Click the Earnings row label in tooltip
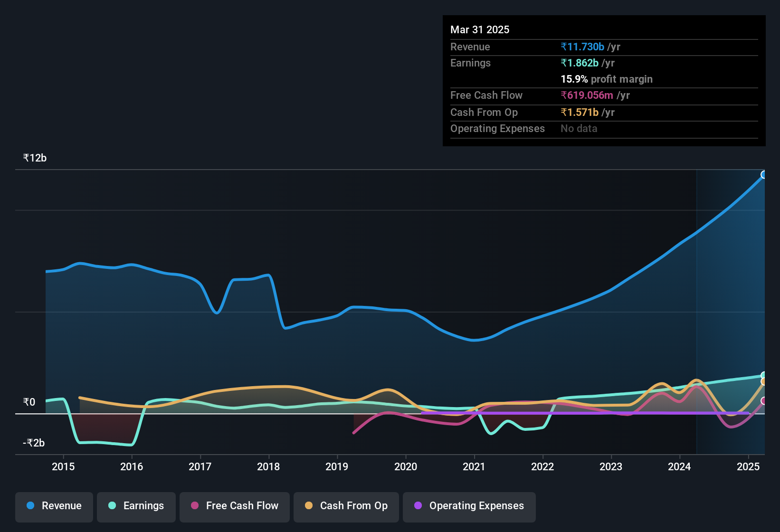The width and height of the screenshot is (780, 532). (x=470, y=63)
